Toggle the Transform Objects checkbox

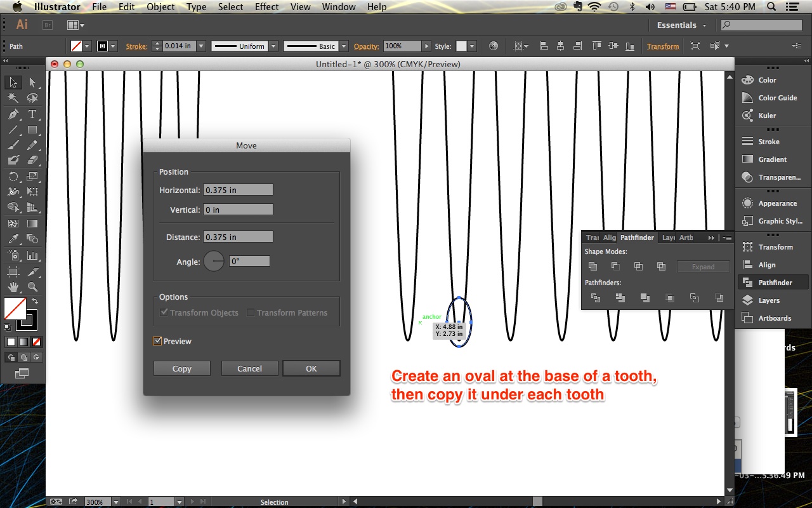(164, 312)
